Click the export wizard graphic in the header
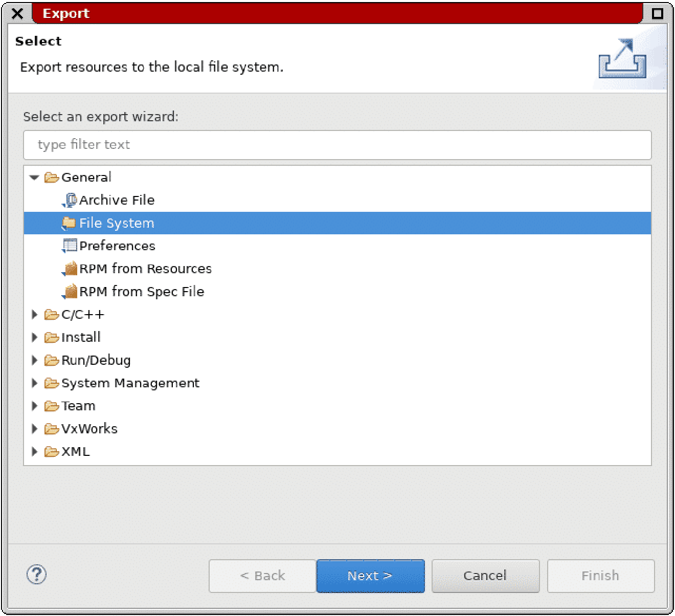This screenshot has height=616, width=675. (622, 58)
